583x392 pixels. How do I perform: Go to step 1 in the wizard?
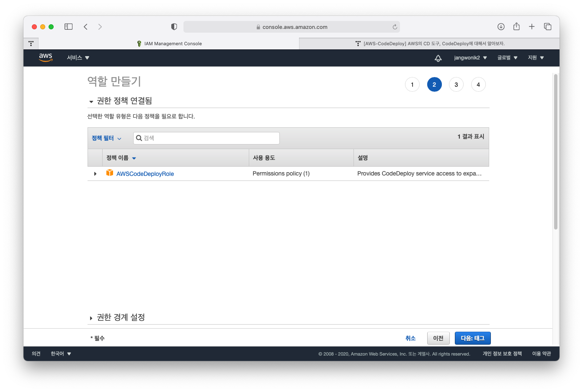(x=412, y=85)
